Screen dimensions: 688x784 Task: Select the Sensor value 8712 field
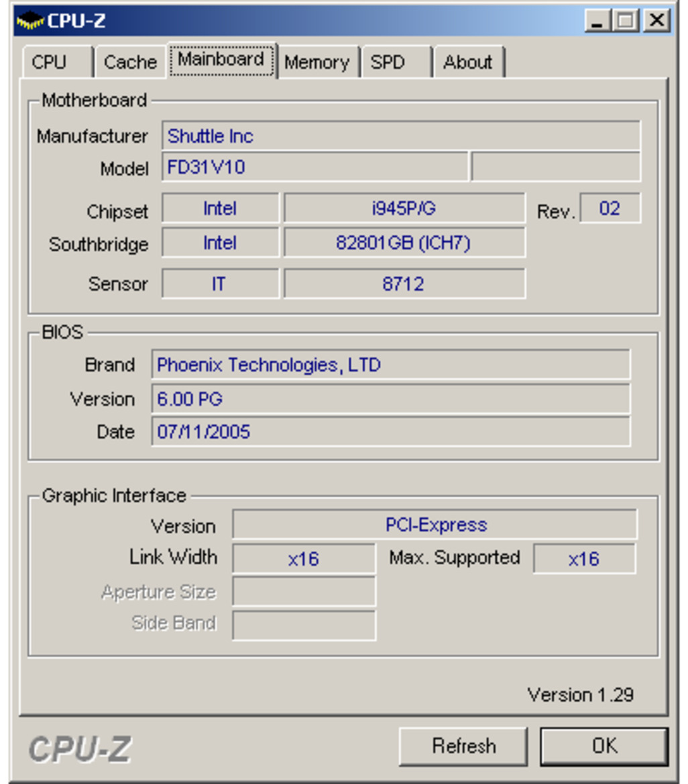(x=404, y=284)
